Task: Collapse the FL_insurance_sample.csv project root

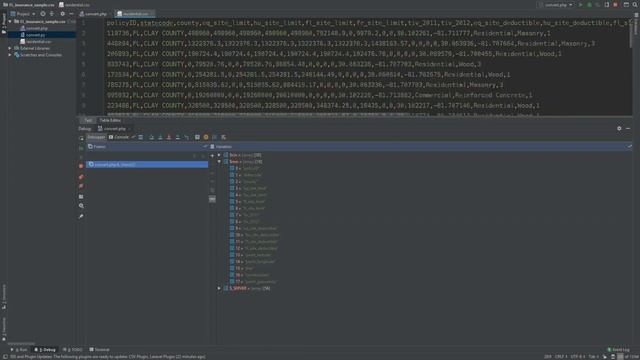Action: (x=10, y=22)
